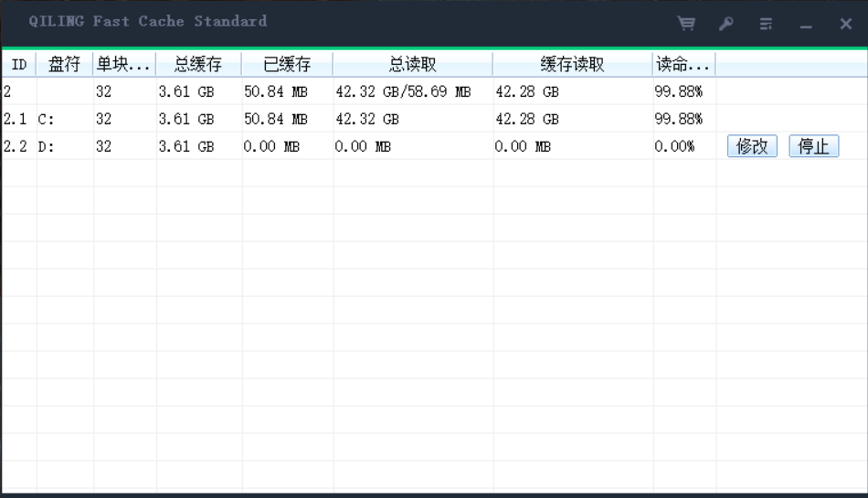Click the 单块... column header

point(124,64)
